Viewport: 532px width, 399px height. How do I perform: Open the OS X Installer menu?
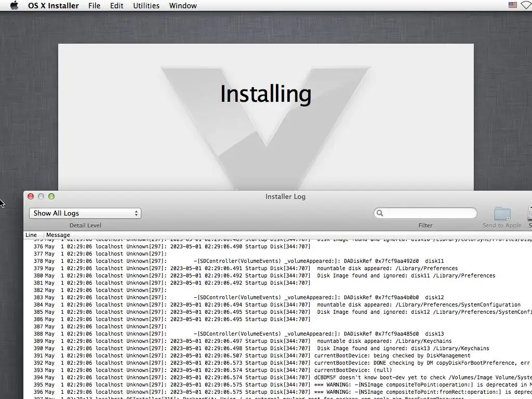54,5
